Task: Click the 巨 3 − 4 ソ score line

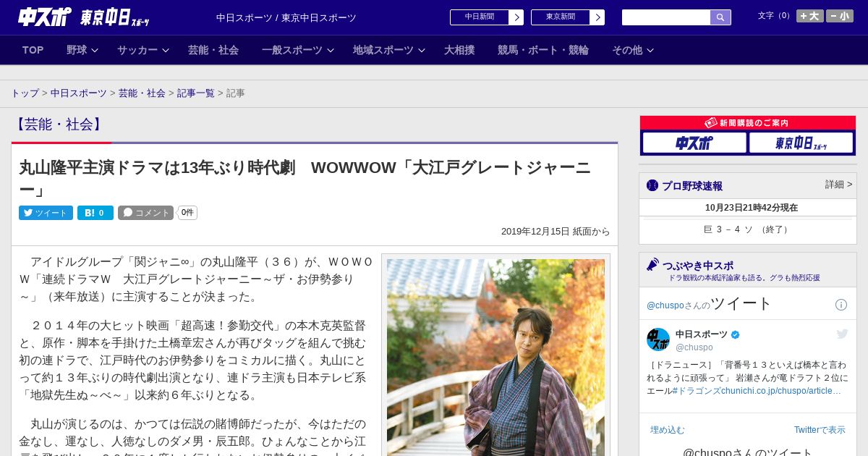Action: [x=747, y=229]
